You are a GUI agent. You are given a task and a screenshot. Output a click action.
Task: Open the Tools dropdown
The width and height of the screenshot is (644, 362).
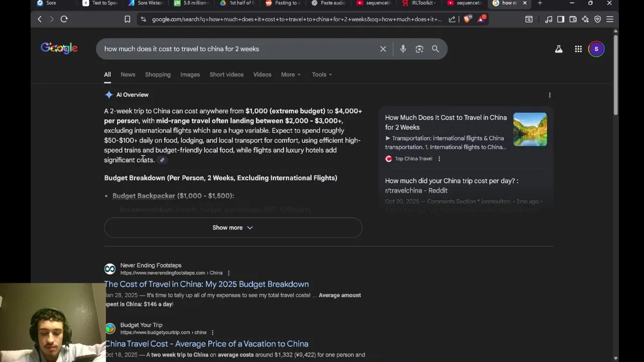(321, 74)
